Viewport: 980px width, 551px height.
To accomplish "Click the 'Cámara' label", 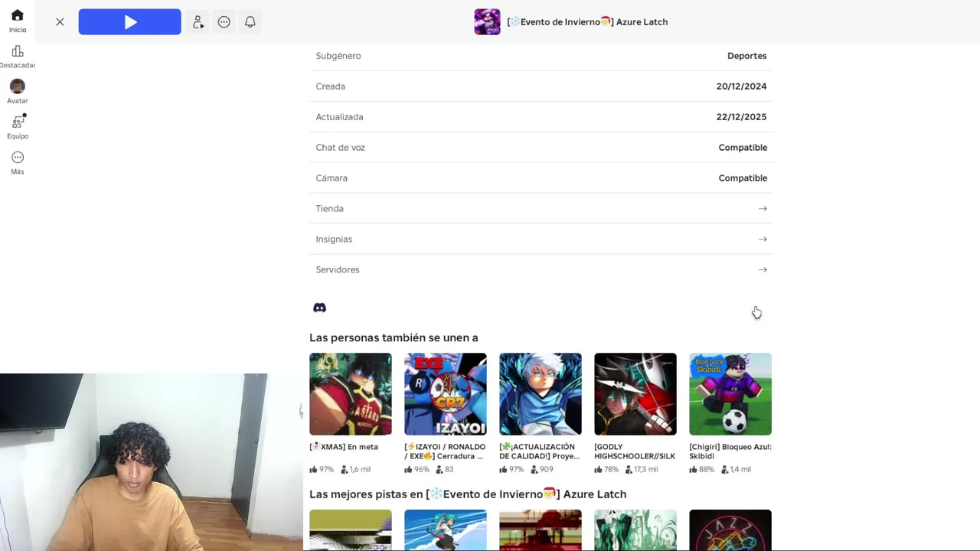I will coord(332,178).
